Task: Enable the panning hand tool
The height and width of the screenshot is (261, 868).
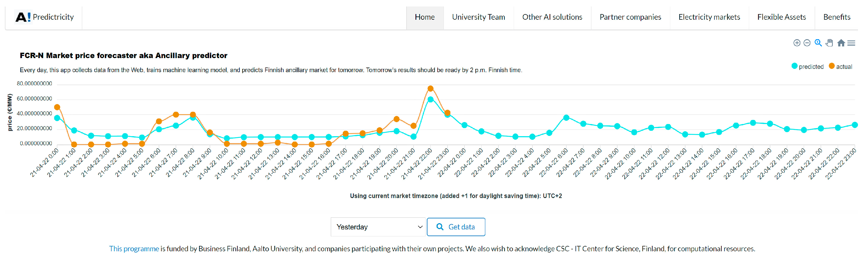Action: (x=829, y=43)
